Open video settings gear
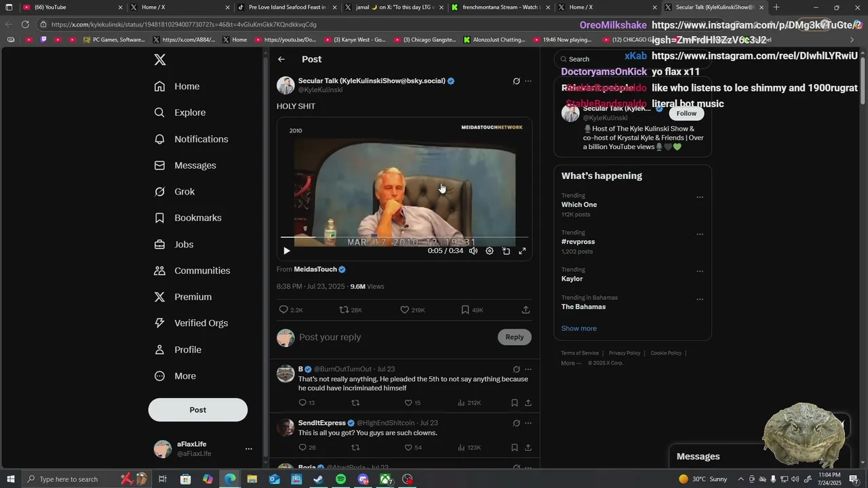Viewport: 868px width, 488px height. pos(490,251)
